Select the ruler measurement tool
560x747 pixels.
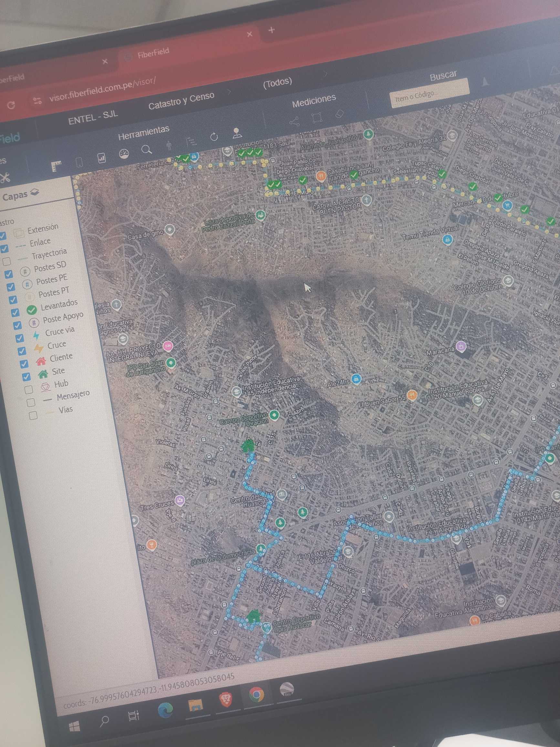(57, 166)
